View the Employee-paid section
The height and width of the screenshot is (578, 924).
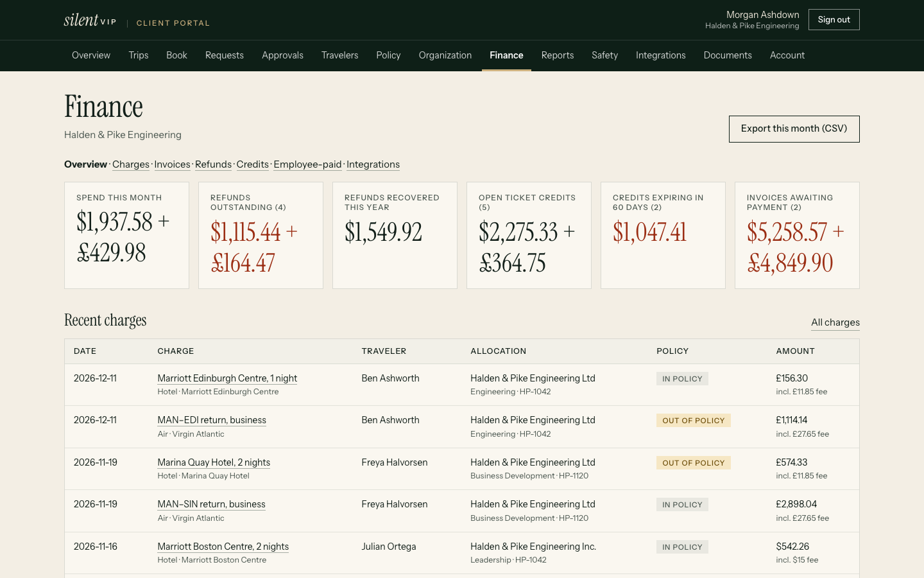tap(307, 164)
